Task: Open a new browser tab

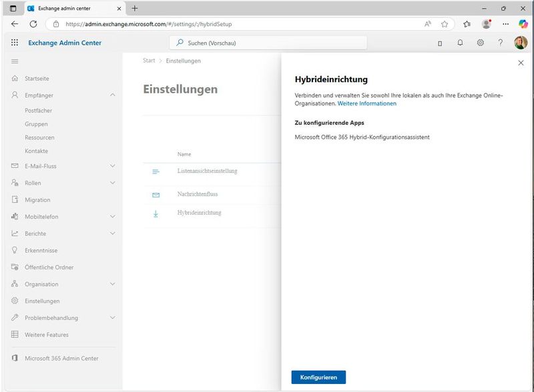Action: pyautogui.click(x=135, y=9)
